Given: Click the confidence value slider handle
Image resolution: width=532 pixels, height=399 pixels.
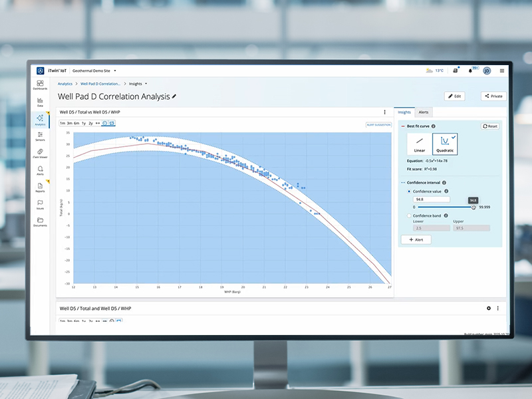Looking at the screenshot, I should [x=473, y=207].
